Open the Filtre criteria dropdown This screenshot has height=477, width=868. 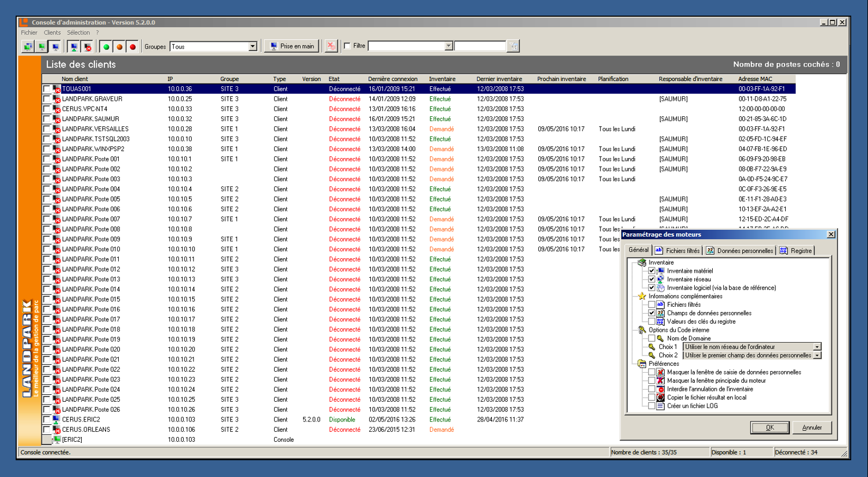pyautogui.click(x=448, y=46)
